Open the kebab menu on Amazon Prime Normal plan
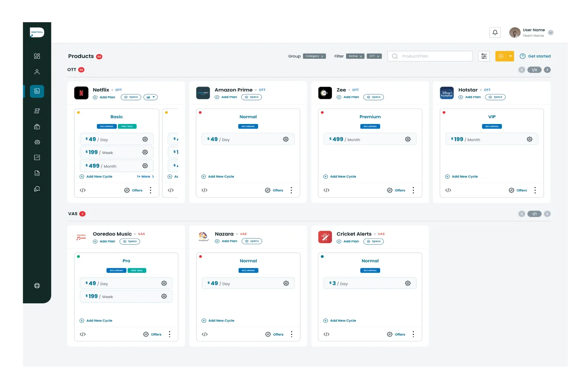The image size is (588, 385). (291, 190)
